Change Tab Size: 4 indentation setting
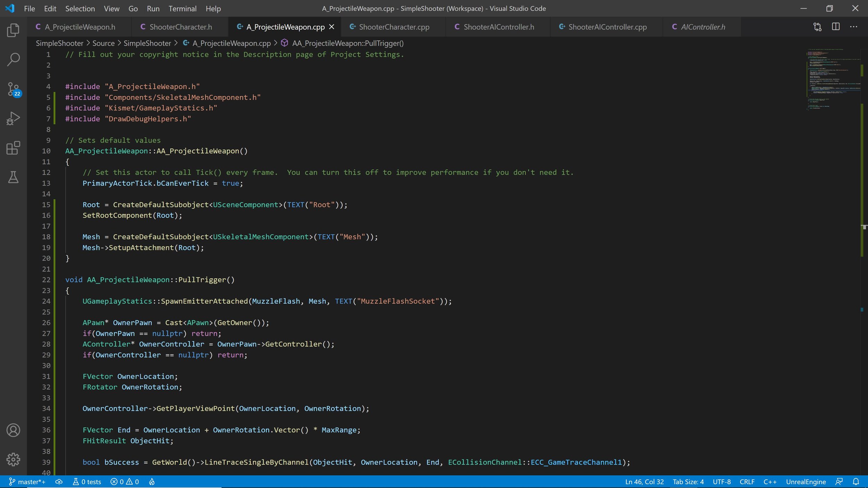This screenshot has height=488, width=868. point(688,482)
